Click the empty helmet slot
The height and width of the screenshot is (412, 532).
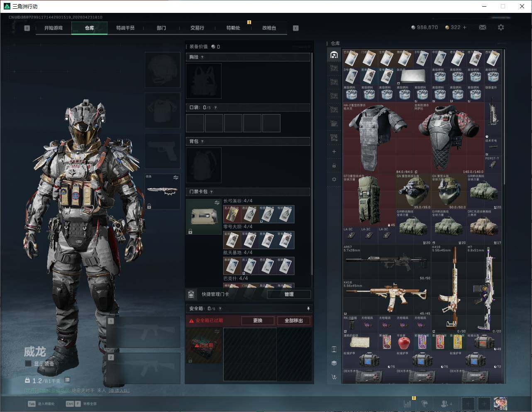[x=163, y=70]
